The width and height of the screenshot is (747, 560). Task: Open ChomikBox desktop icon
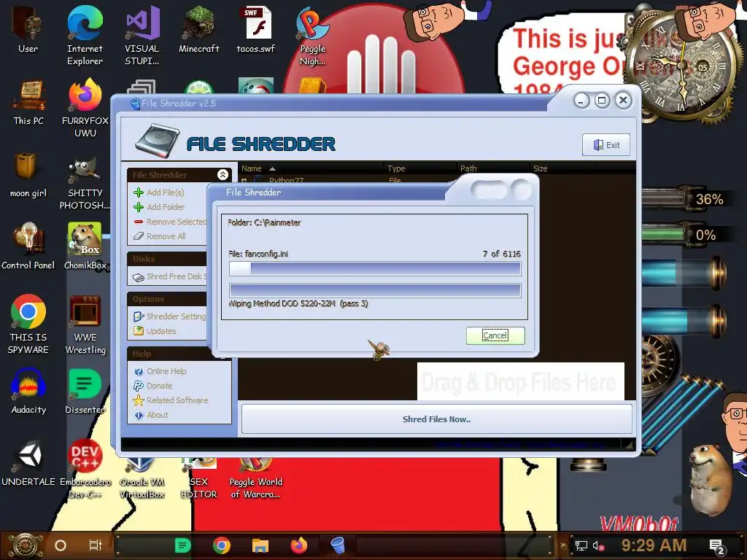tap(85, 246)
